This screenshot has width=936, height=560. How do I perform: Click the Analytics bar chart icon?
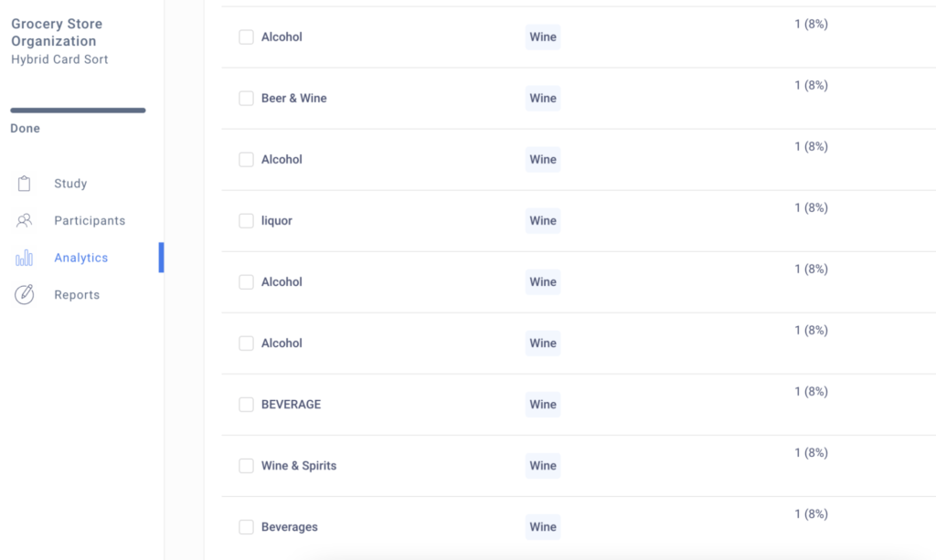coord(24,258)
